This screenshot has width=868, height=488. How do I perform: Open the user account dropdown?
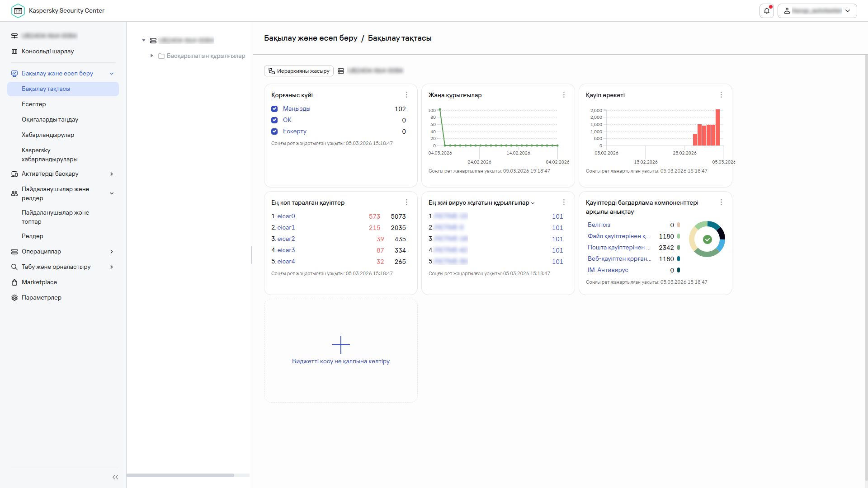pyautogui.click(x=817, y=11)
